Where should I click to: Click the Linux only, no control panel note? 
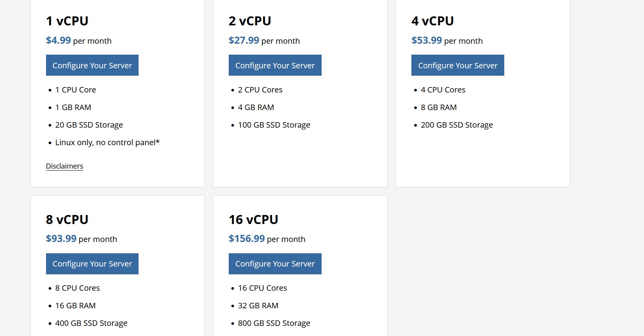pyautogui.click(x=107, y=142)
